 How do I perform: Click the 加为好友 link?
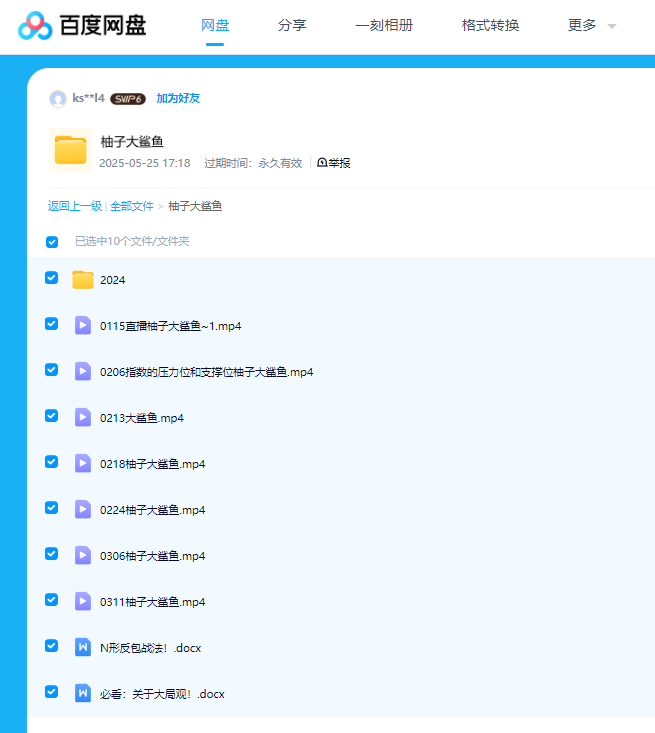click(178, 99)
